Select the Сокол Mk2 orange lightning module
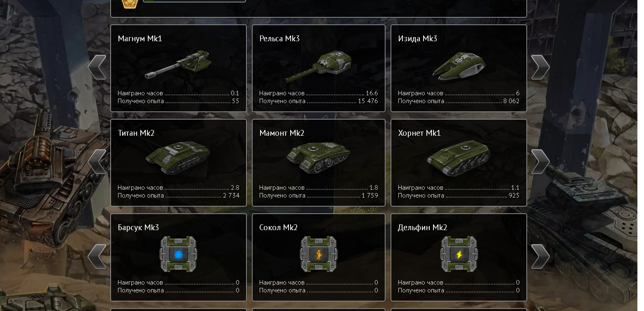This screenshot has width=644, height=311. [x=318, y=254]
